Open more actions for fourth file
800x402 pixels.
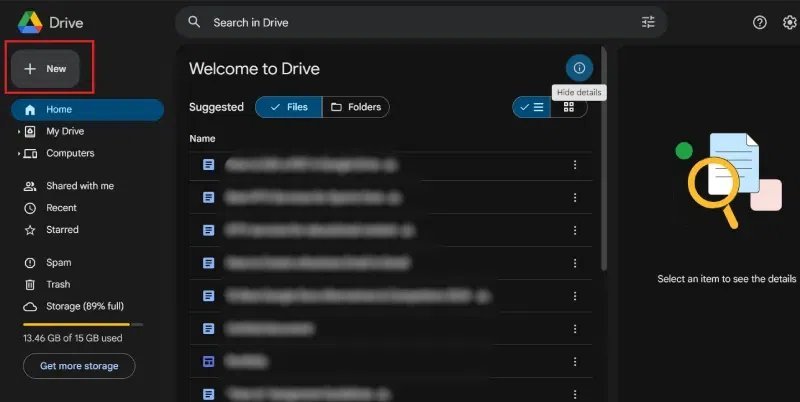pyautogui.click(x=574, y=263)
